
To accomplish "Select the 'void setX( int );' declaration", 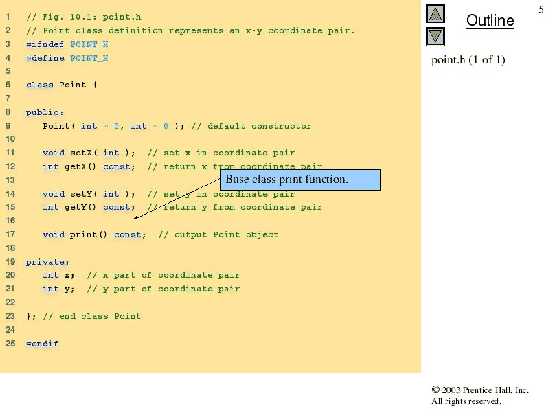I will pos(89,153).
